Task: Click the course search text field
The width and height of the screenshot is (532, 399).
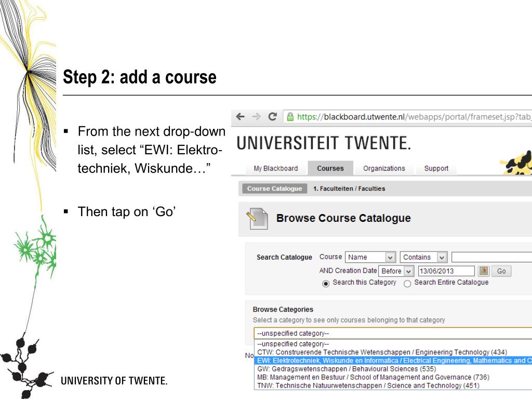Action: click(491, 257)
